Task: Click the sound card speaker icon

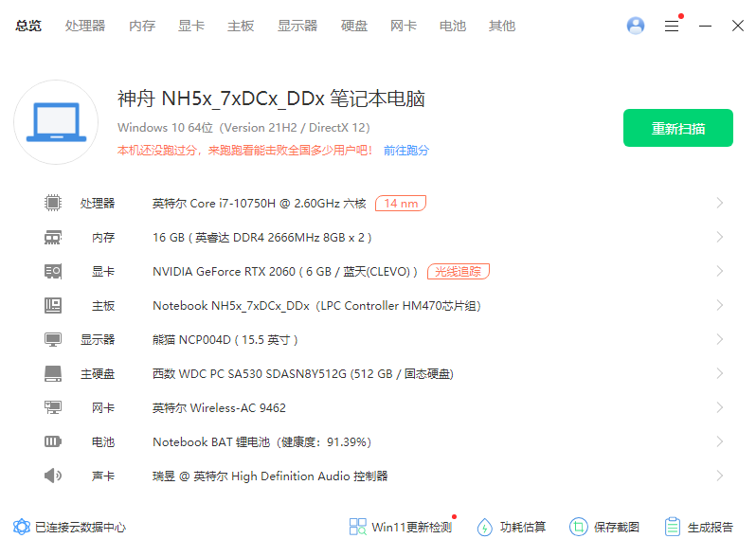Action: click(x=53, y=476)
